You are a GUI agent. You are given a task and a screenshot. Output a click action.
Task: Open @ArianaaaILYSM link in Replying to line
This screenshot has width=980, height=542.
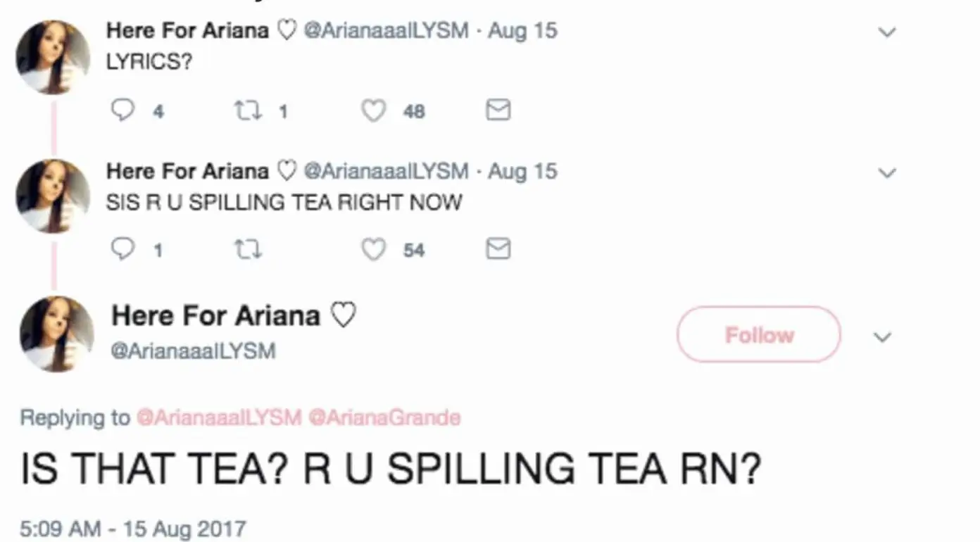click(x=218, y=417)
